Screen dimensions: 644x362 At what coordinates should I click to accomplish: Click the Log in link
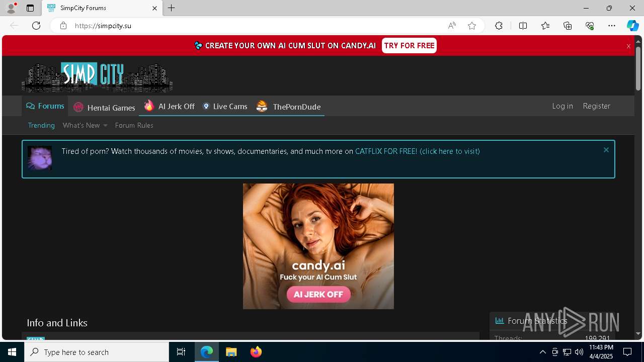(562, 106)
